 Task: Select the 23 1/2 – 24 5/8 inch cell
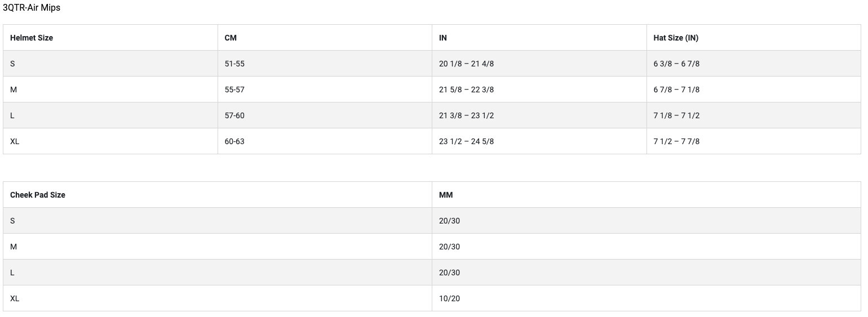[x=466, y=141]
